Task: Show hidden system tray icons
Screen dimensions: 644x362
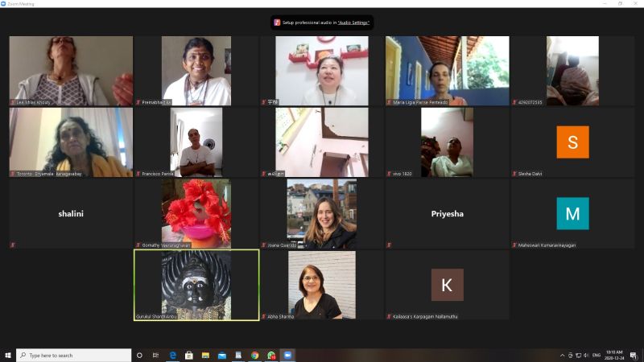Action: 562,355
